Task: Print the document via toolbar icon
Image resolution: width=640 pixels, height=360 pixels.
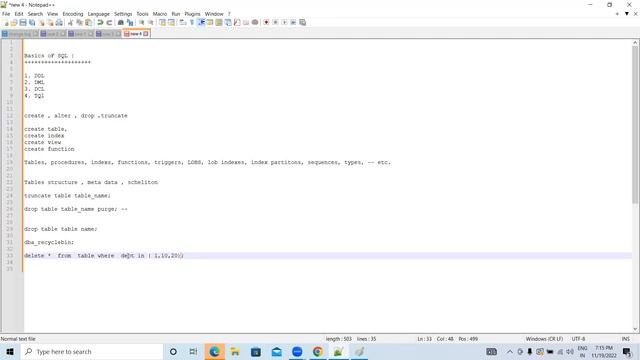Action: coord(59,22)
